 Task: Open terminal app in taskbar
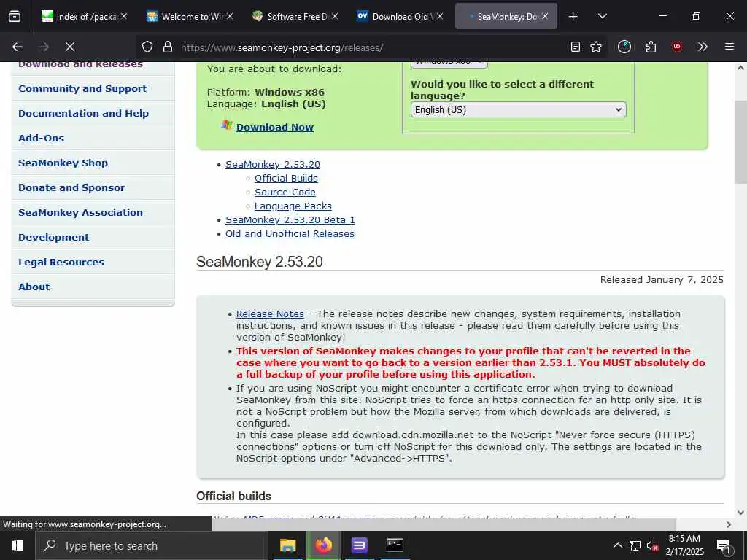click(x=395, y=545)
